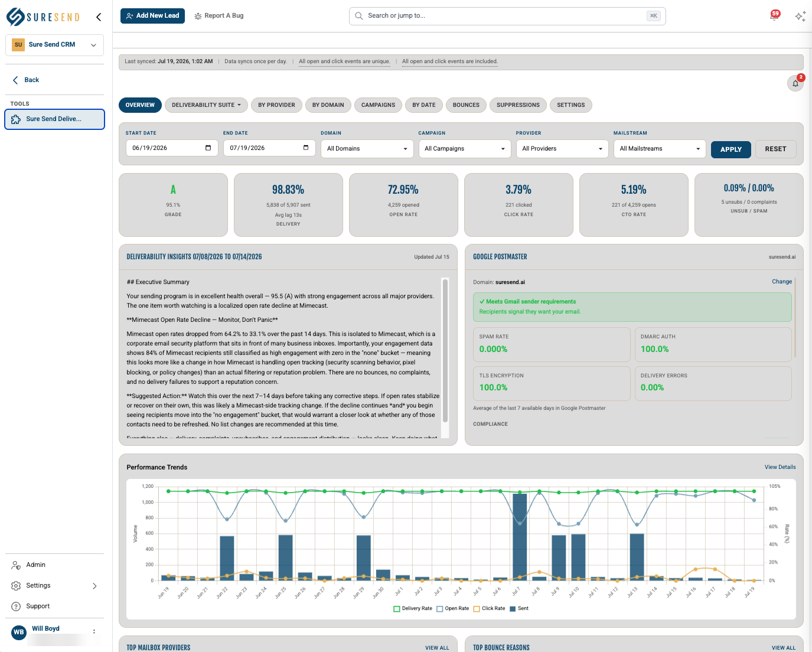Screen dimensions: 812x652
Task: Switch to the By Provider tab
Action: (x=276, y=105)
